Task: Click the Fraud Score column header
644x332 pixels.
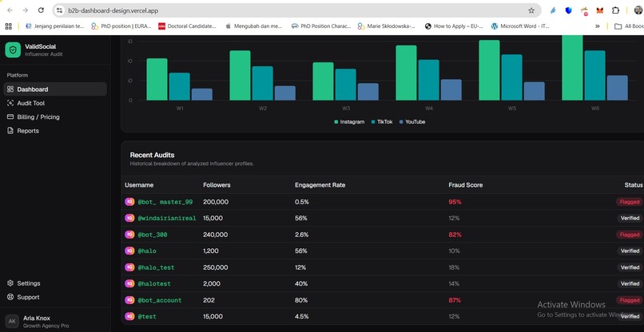Action: (465, 185)
